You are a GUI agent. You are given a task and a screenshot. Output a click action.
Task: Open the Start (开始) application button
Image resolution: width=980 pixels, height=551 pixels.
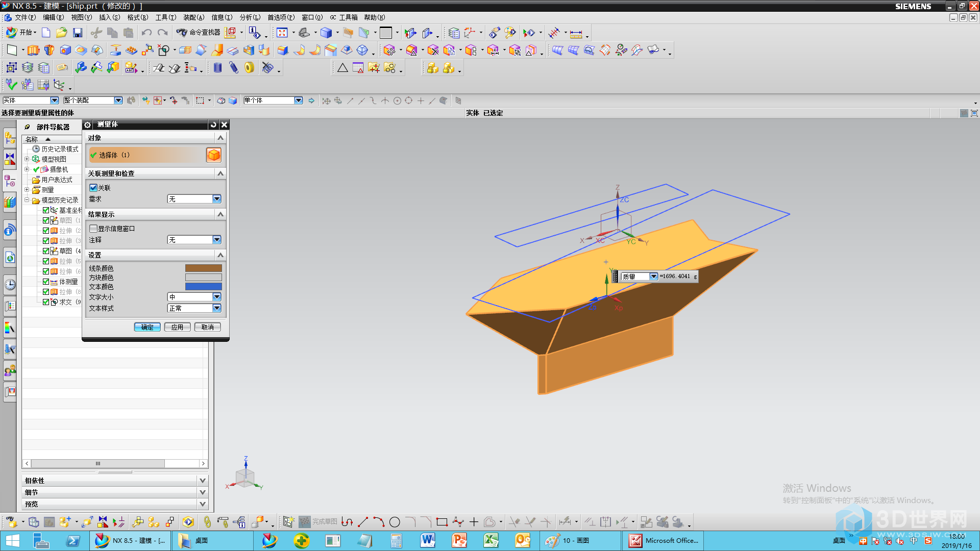click(x=20, y=32)
